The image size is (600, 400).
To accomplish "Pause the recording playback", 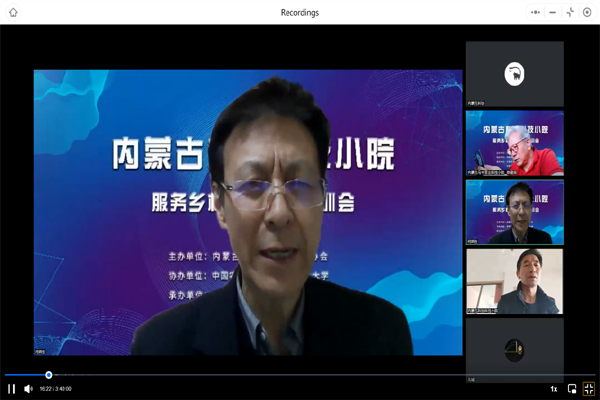I will pos(12,388).
